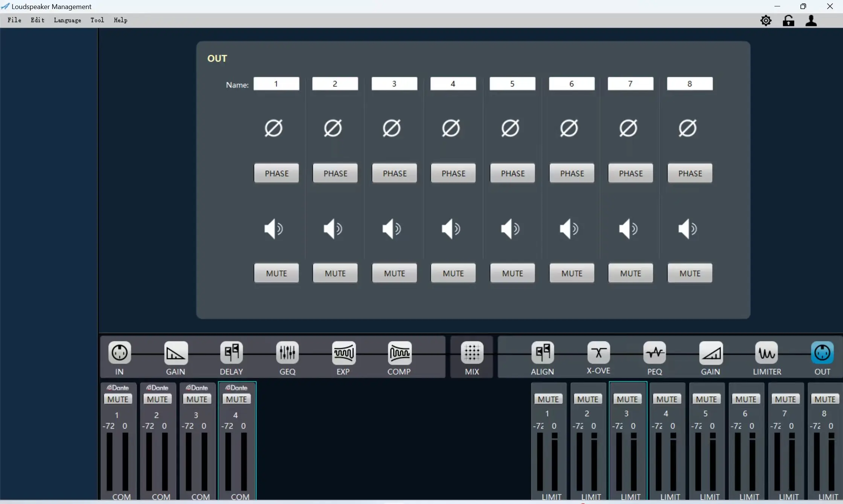Select the OUT module icon
Screen dimensions: 843x504
(822, 353)
